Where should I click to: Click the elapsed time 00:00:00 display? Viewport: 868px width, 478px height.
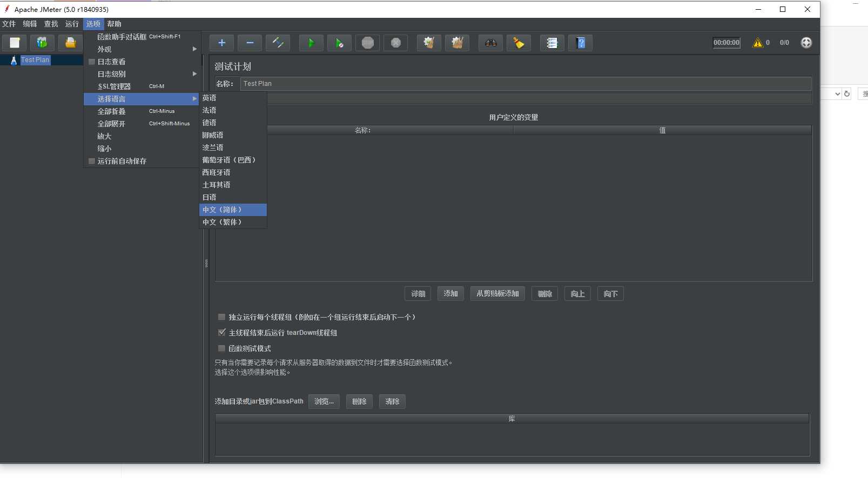click(x=726, y=43)
